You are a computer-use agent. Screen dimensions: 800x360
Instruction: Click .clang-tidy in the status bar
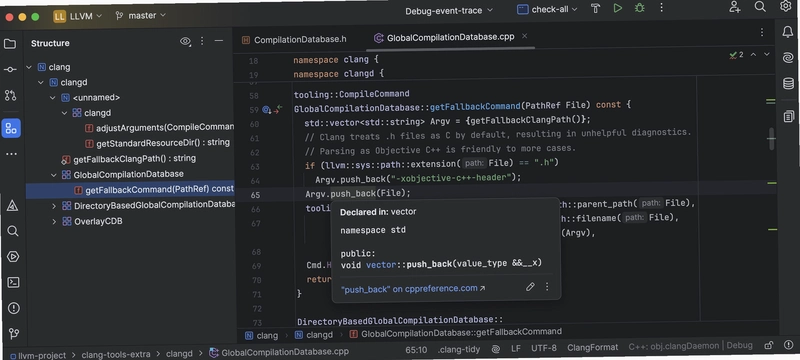[459, 350]
